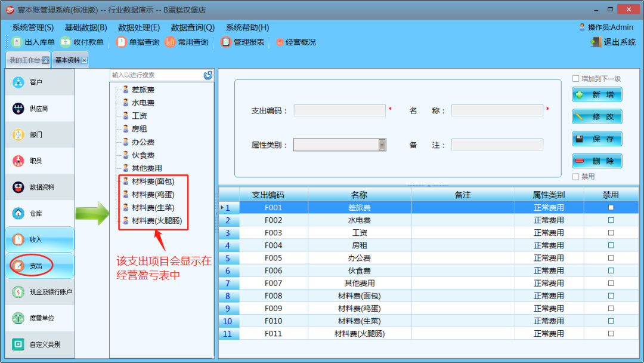Check the 禁用 box for row F006

pos(611,270)
